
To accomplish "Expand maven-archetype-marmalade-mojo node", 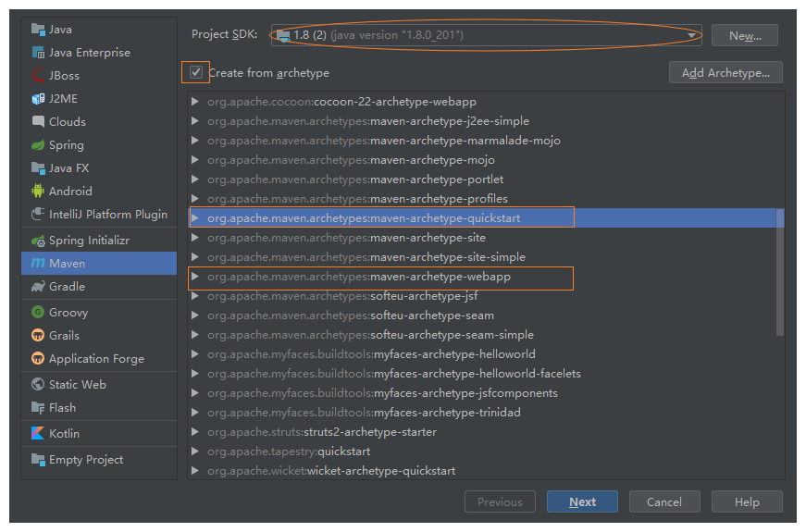I will [195, 141].
